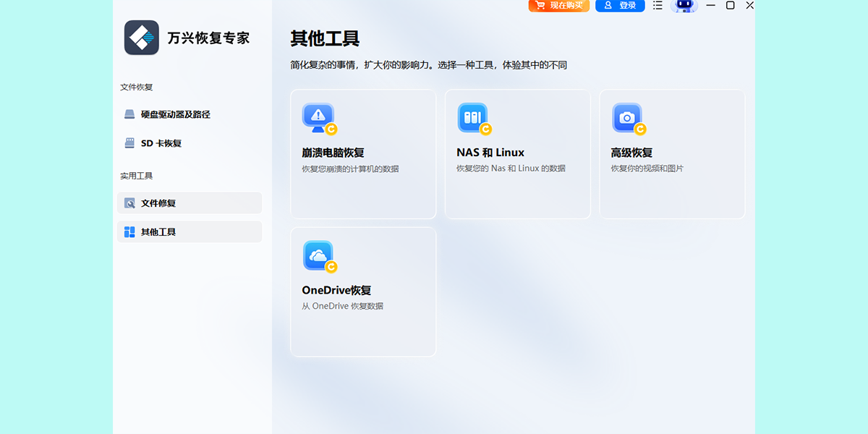Click the hard drive icon in sidebar
The width and height of the screenshot is (868, 434).
pyautogui.click(x=129, y=114)
